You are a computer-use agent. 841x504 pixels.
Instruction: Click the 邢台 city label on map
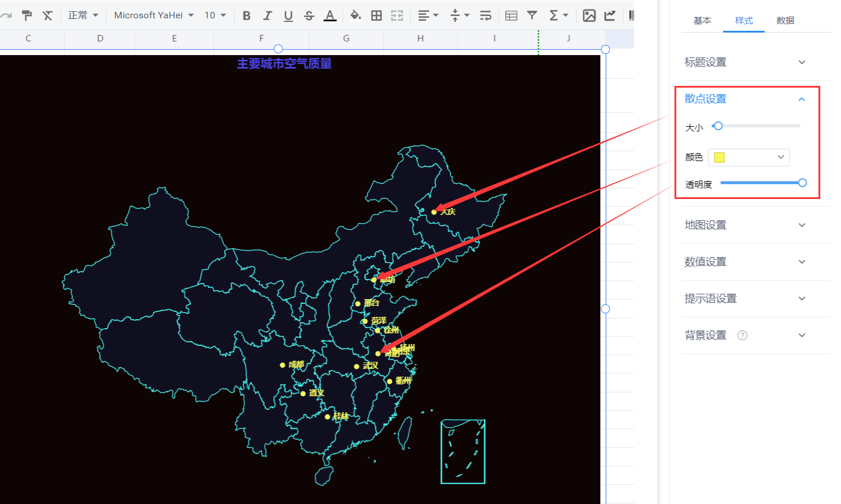[x=372, y=303]
